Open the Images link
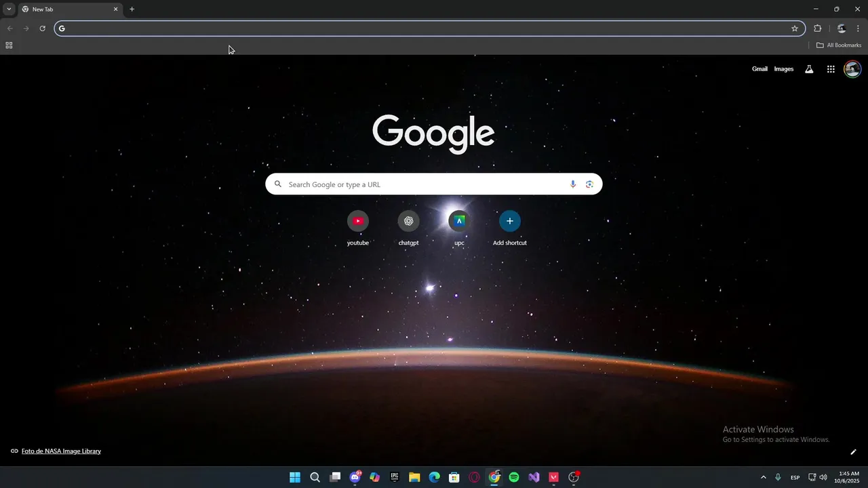868x488 pixels. coord(784,69)
